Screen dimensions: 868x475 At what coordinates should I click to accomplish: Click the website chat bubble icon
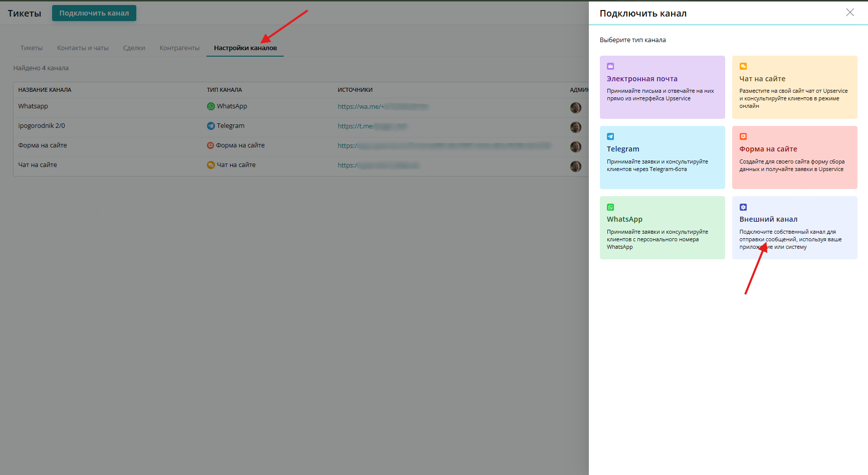(x=743, y=66)
